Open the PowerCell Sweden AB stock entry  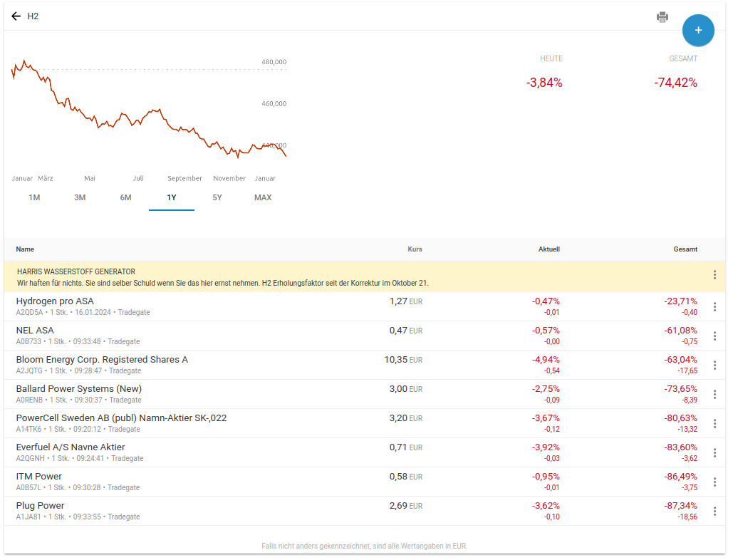121,418
